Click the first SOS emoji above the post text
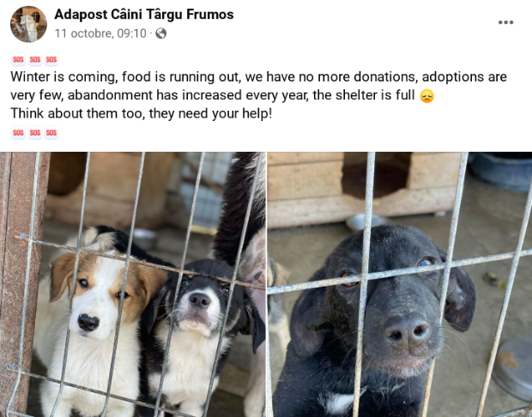This screenshot has width=532, height=417. pos(18,60)
